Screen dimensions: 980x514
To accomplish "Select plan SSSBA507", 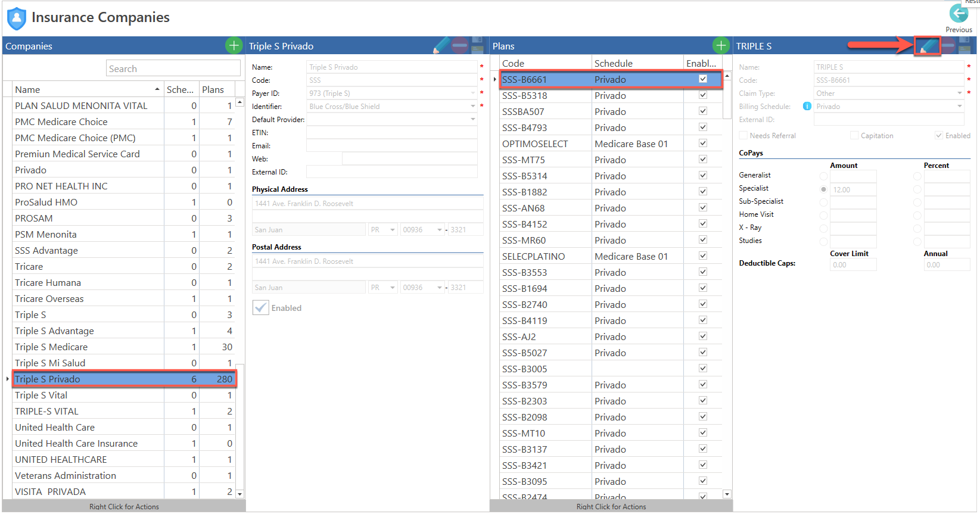I will coord(611,111).
